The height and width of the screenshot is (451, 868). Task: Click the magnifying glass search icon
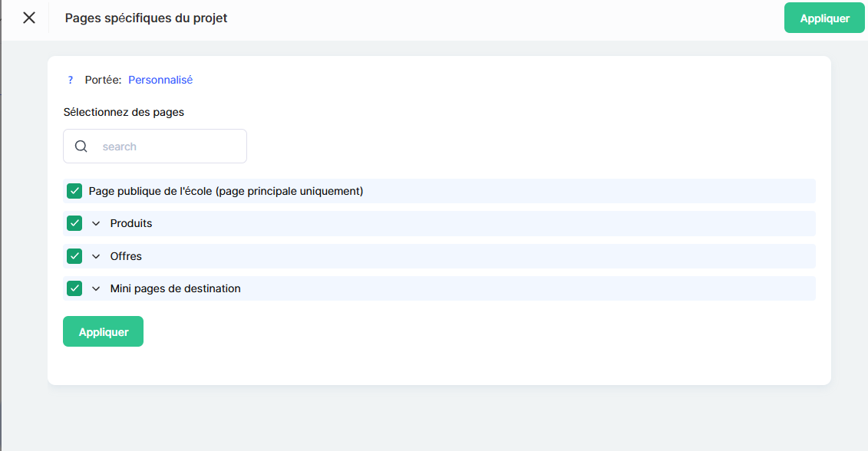click(x=81, y=146)
